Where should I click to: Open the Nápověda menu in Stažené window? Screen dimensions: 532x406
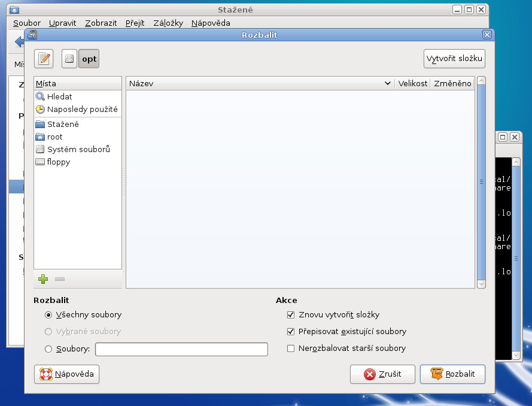coord(211,23)
